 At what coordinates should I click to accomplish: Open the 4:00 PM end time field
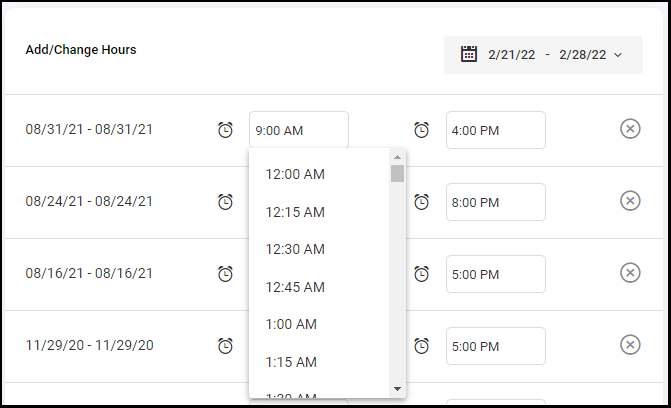[x=496, y=130]
